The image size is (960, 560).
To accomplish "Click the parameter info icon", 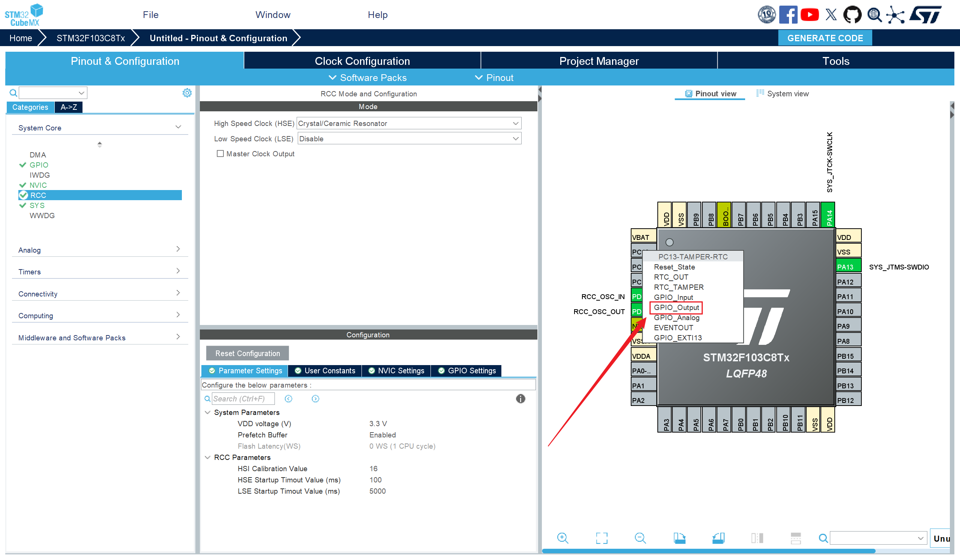I will pos(520,398).
